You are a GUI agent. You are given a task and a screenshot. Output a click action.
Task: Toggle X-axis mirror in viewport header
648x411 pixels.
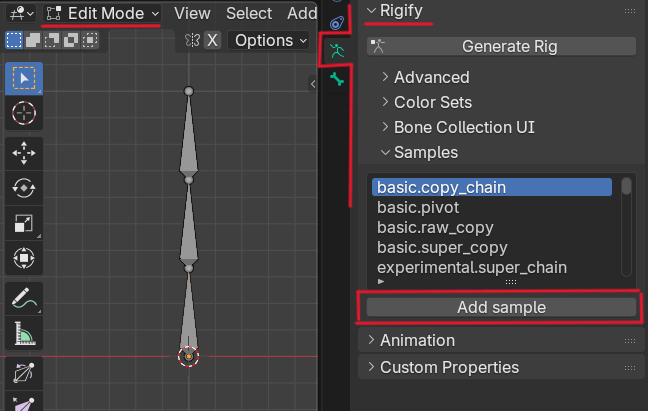click(212, 41)
